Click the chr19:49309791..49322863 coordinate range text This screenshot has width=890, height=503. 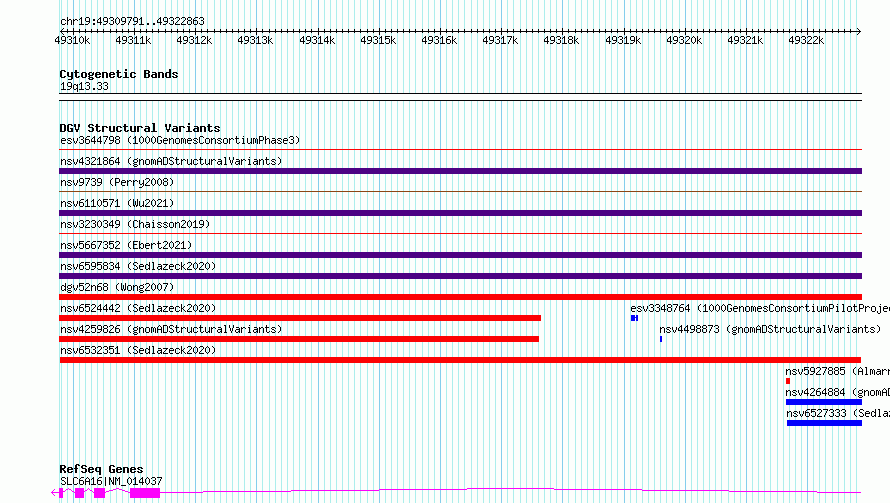(132, 22)
